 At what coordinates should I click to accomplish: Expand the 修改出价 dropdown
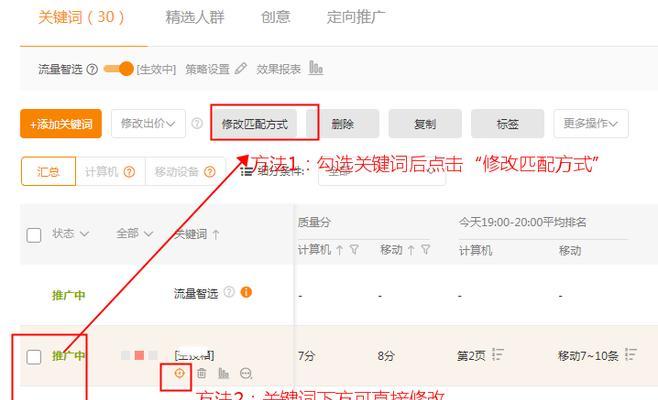148,123
